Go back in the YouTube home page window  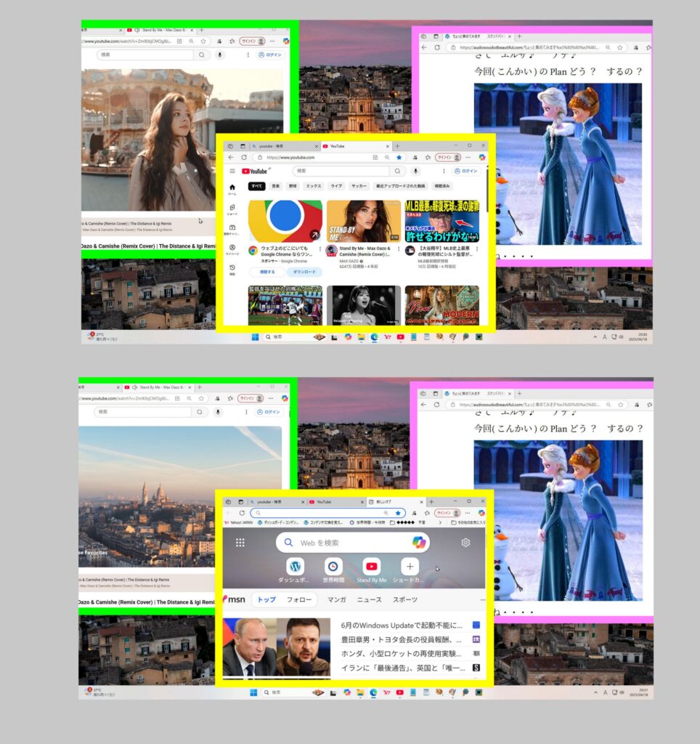pos(231,157)
